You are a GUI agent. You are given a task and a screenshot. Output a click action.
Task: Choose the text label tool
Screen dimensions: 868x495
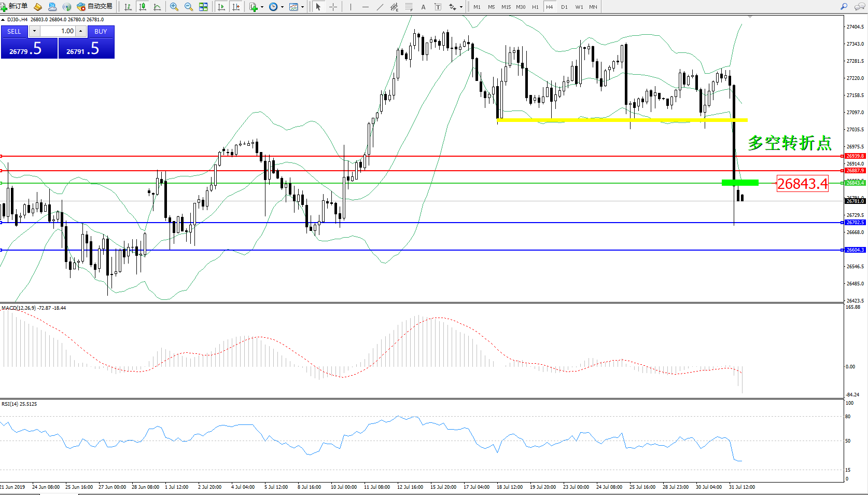pos(438,7)
